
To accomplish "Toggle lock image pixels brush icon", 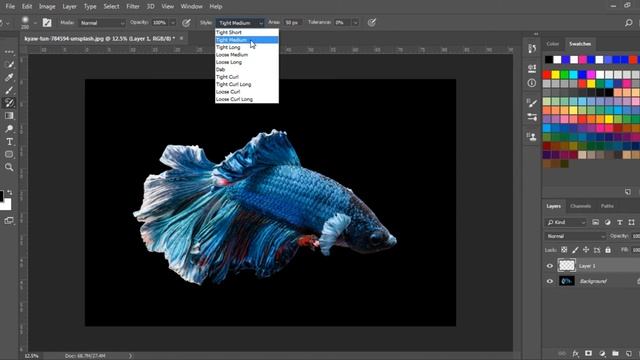I will (x=575, y=250).
